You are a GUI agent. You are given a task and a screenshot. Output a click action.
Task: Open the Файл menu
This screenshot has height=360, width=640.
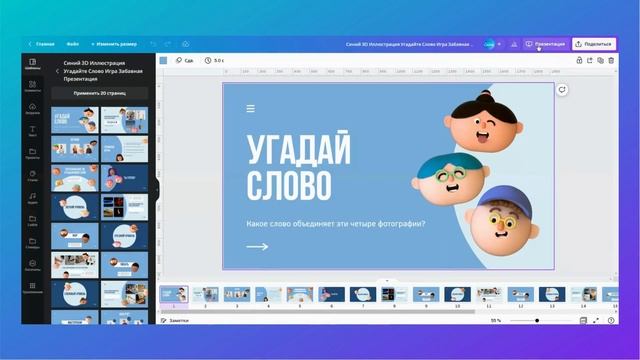[x=73, y=44]
